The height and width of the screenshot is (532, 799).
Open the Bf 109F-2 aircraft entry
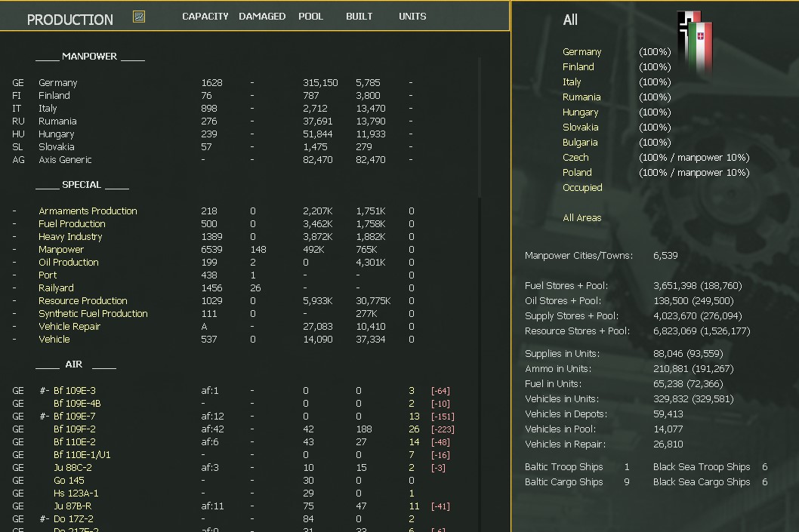click(x=74, y=429)
